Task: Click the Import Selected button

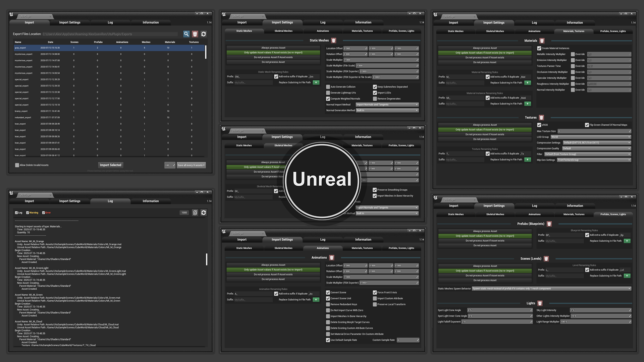Action: point(111,165)
